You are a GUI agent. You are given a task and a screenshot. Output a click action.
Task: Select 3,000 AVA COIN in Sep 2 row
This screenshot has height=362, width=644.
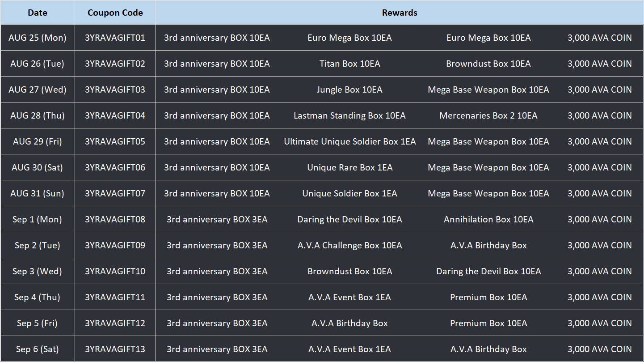click(x=600, y=245)
